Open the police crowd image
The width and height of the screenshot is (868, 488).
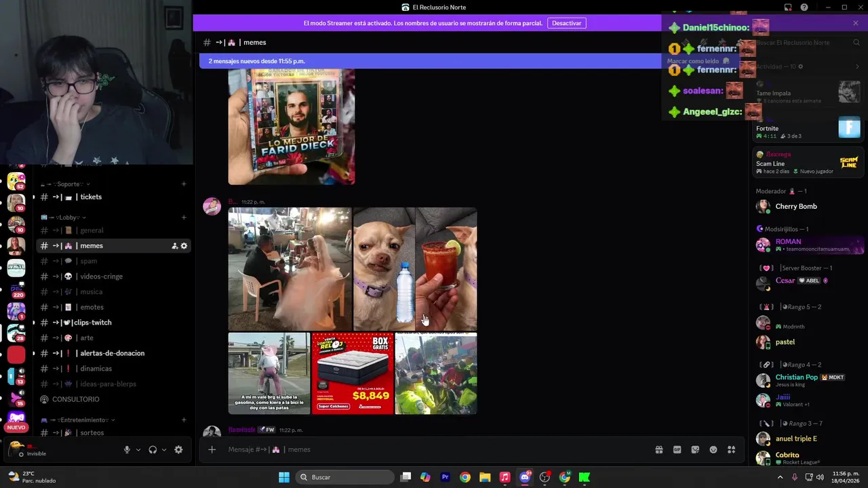(436, 373)
